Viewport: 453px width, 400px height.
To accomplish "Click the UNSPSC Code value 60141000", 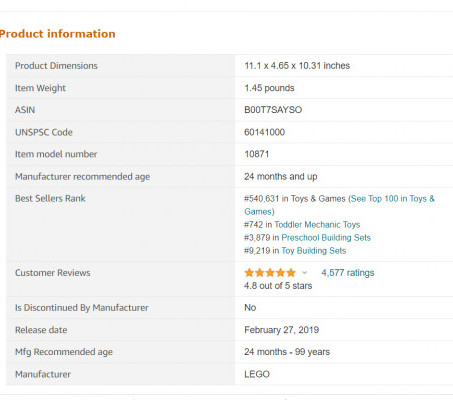I will [264, 132].
